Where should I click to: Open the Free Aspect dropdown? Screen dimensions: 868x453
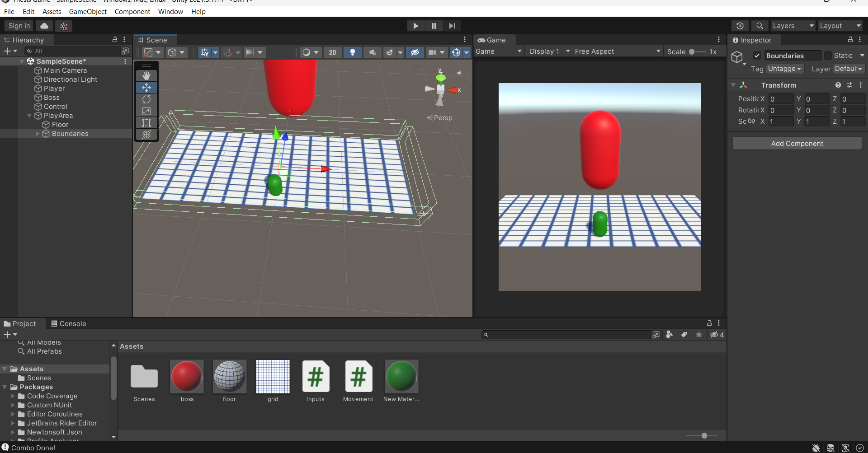pyautogui.click(x=617, y=51)
